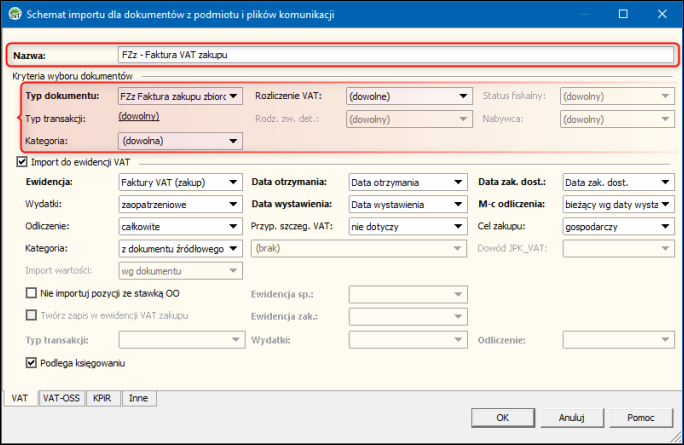Enable Nie importuj pozycji ze stawką OO
The width and height of the screenshot is (684, 445).
point(32,292)
